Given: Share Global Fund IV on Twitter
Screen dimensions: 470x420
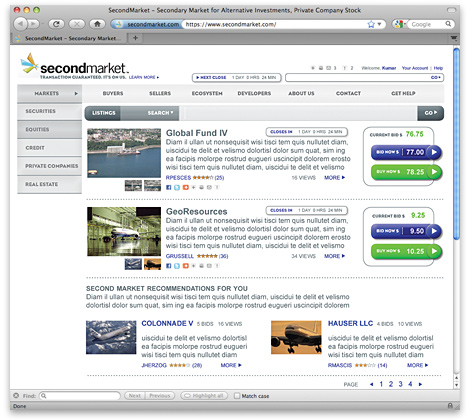Looking at the screenshot, I should point(177,187).
